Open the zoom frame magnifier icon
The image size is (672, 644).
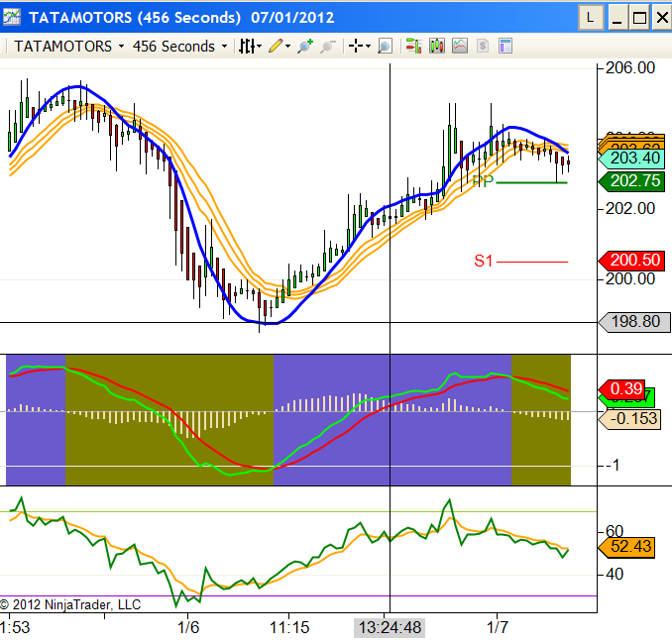coord(385,46)
